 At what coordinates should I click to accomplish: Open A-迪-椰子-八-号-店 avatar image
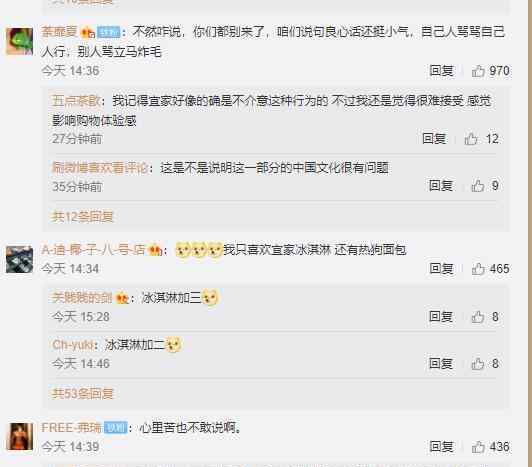19,260
